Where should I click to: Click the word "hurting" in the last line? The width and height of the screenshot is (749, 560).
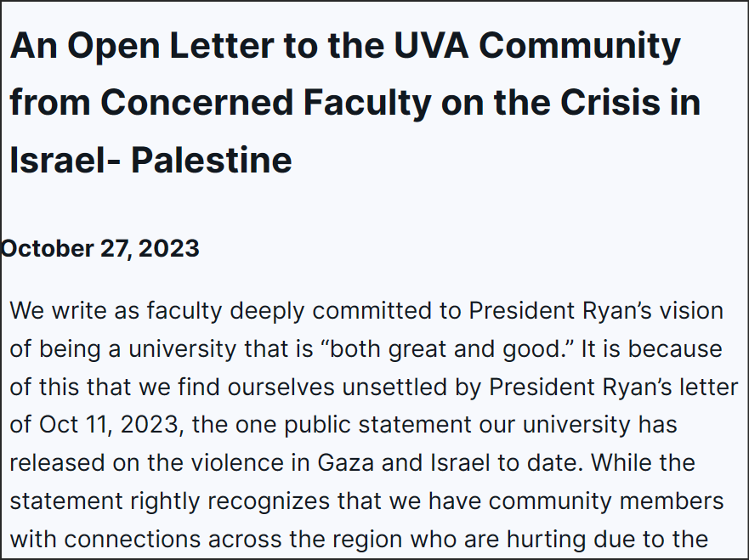pyautogui.click(x=546, y=539)
